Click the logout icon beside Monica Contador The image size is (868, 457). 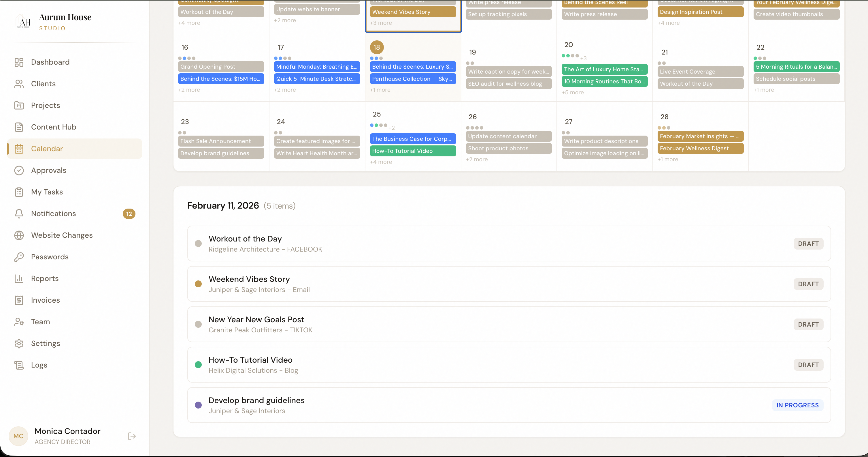(132, 436)
